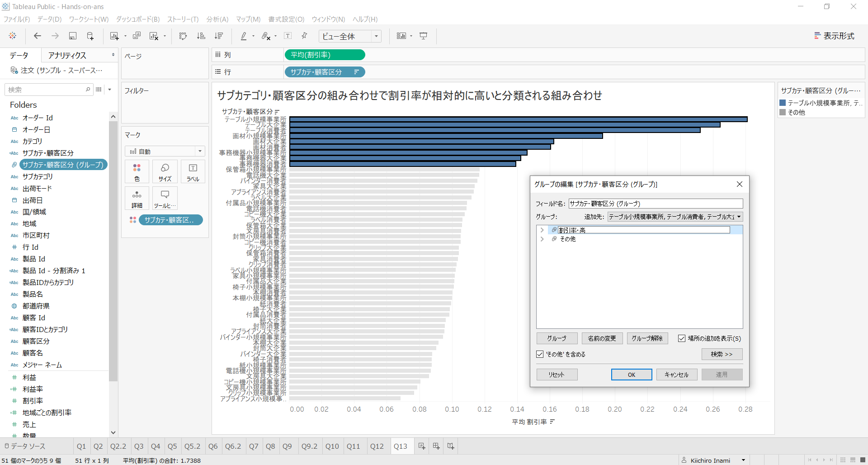
Task: Open the new worksheet dropdown arrow
Action: point(125,36)
